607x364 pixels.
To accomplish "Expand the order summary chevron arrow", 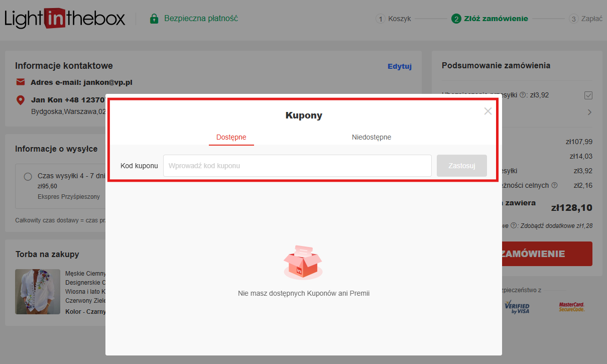I will pos(589,112).
